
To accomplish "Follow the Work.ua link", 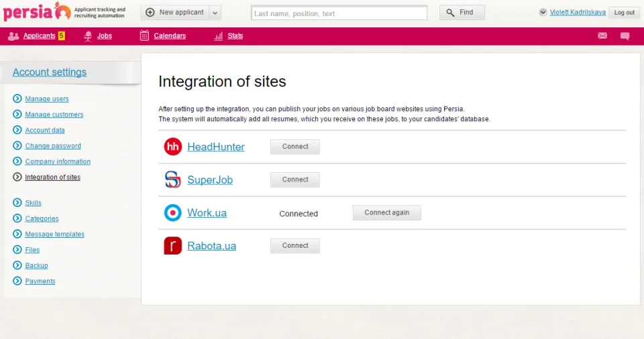I will coord(207,213).
